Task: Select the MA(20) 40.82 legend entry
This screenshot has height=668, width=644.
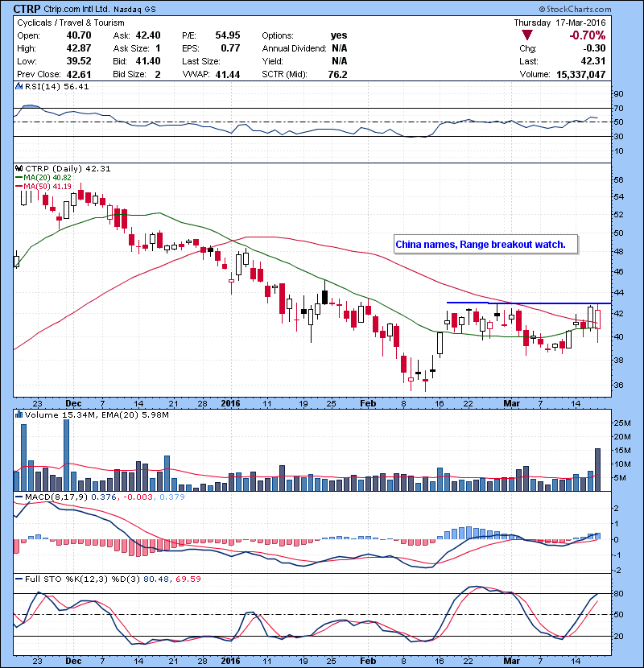Action: [43, 178]
